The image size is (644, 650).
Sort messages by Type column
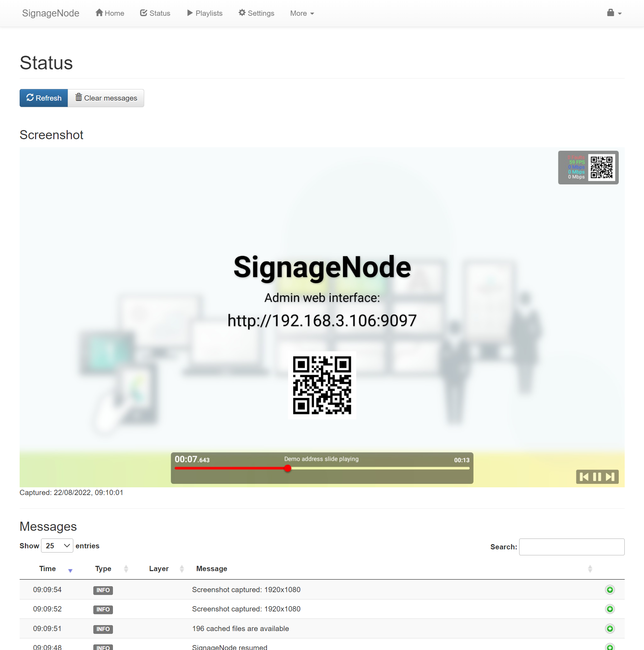103,569
